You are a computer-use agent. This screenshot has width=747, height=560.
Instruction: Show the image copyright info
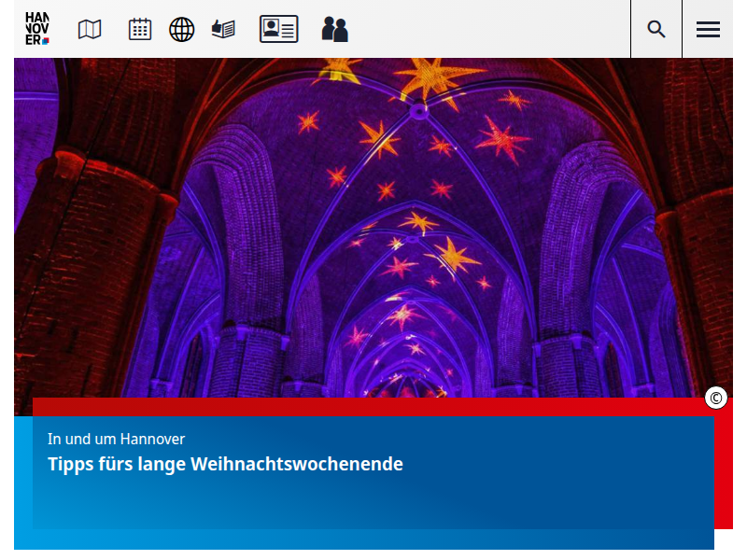point(716,399)
